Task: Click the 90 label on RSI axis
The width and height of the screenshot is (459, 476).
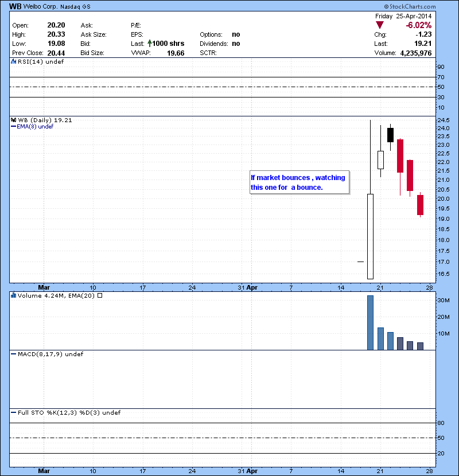Action: pos(441,67)
